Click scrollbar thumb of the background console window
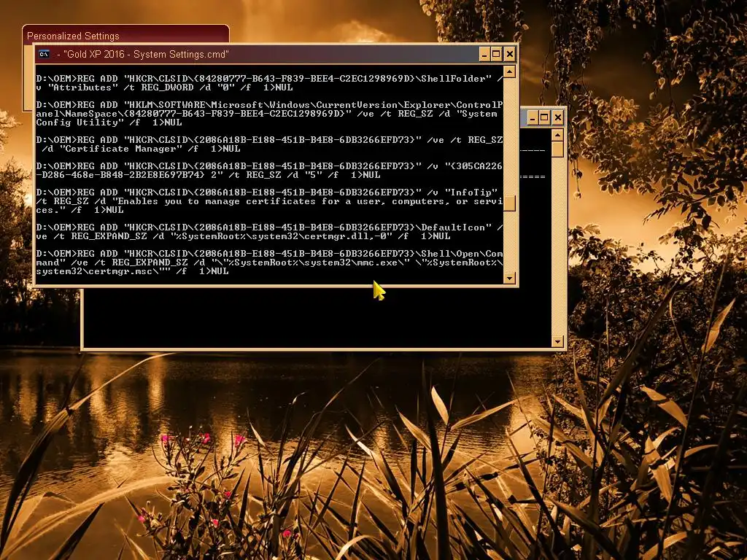Screen dimensions: 747x560 click(557, 149)
